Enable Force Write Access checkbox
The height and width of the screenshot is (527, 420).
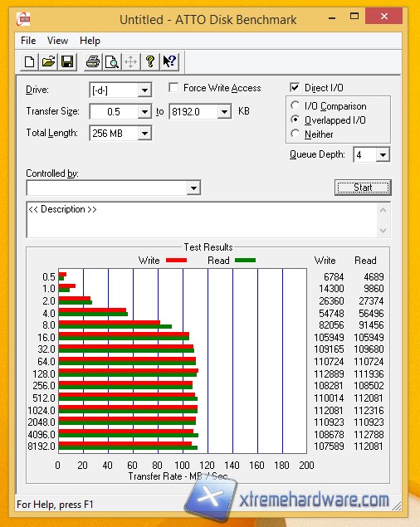[x=173, y=88]
